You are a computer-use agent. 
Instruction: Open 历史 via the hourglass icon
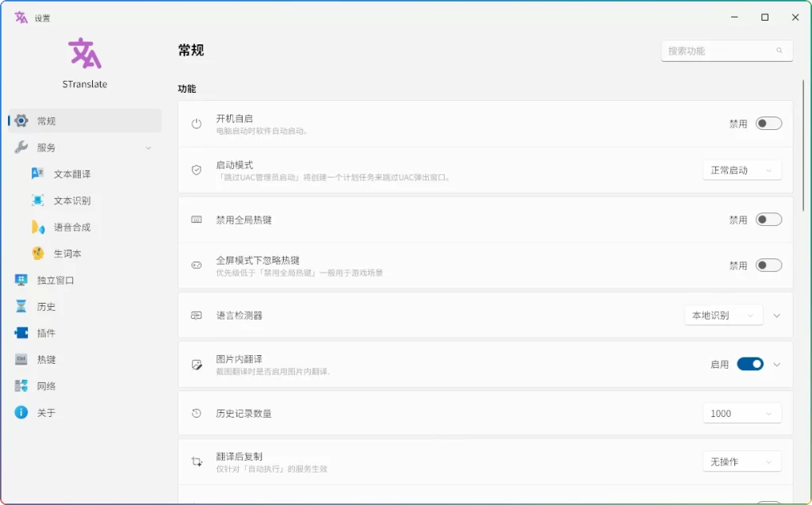[22, 307]
